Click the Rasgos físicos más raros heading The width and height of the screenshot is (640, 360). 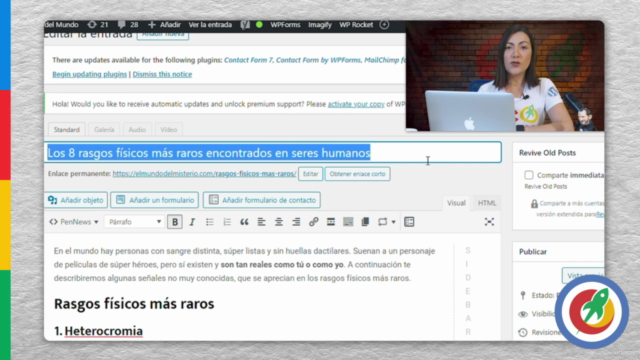point(134,304)
